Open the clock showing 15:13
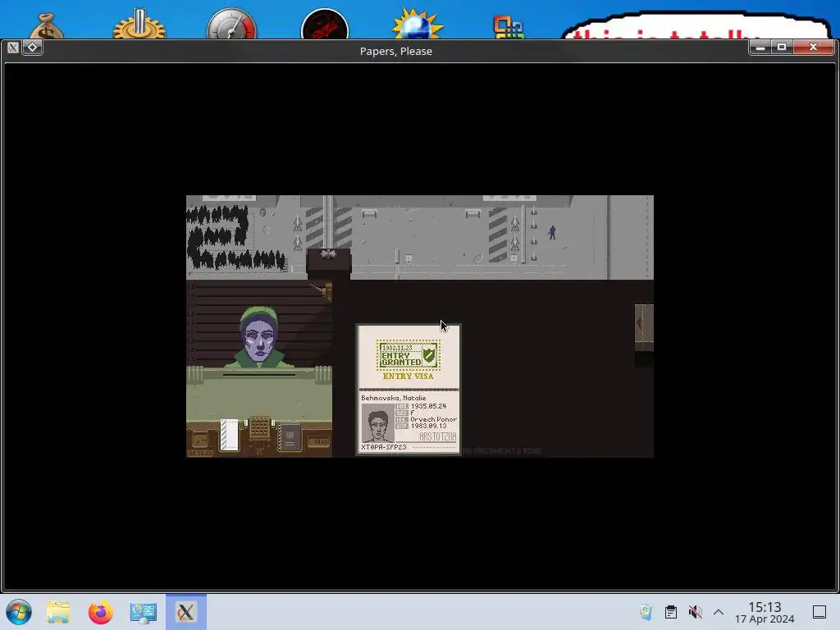Image resolution: width=840 pixels, height=630 pixels. [765, 612]
